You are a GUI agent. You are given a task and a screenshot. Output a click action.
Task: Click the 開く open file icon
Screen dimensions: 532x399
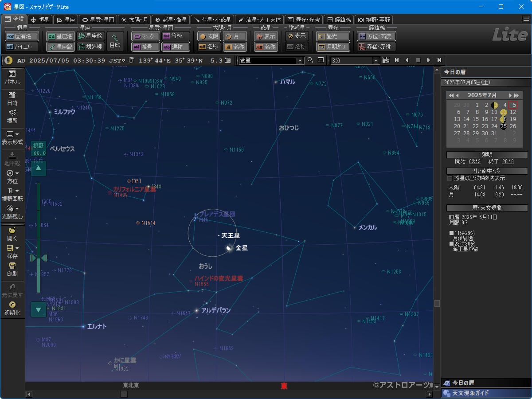[12, 231]
